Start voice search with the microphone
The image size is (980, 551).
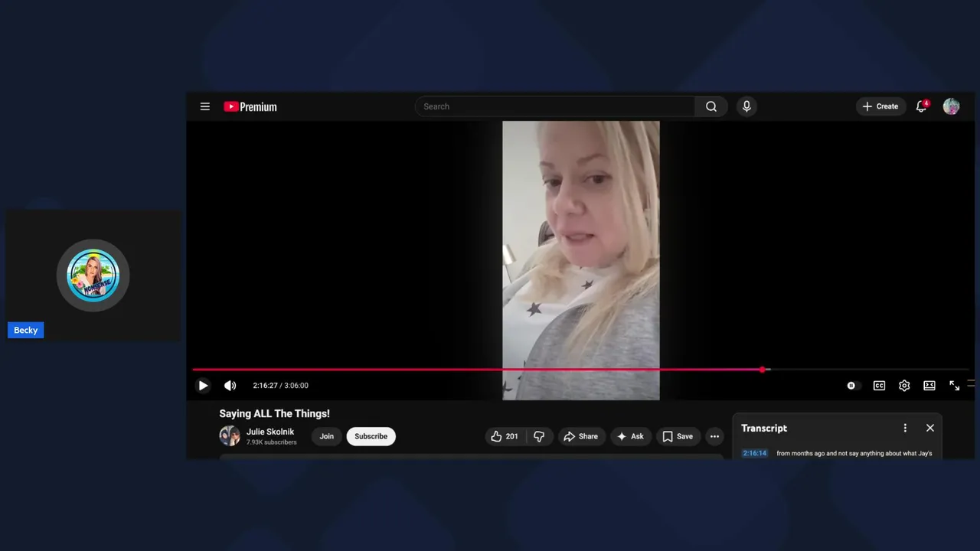pyautogui.click(x=746, y=106)
